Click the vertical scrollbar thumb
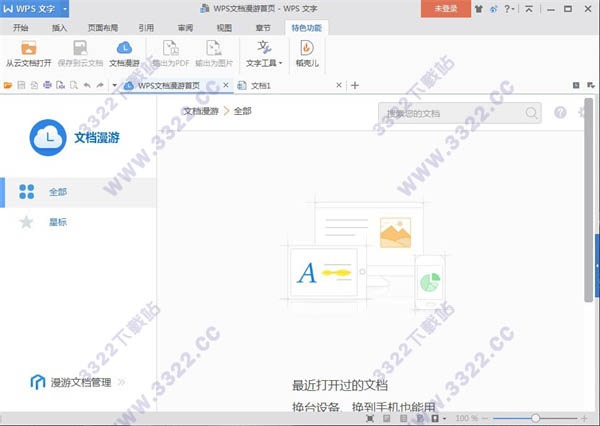The height and width of the screenshot is (426, 600). click(589, 199)
